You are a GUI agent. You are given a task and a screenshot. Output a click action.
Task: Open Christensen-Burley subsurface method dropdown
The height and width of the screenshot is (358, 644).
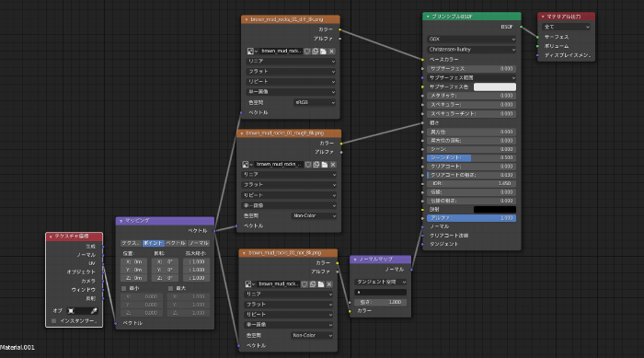pyautogui.click(x=471, y=50)
